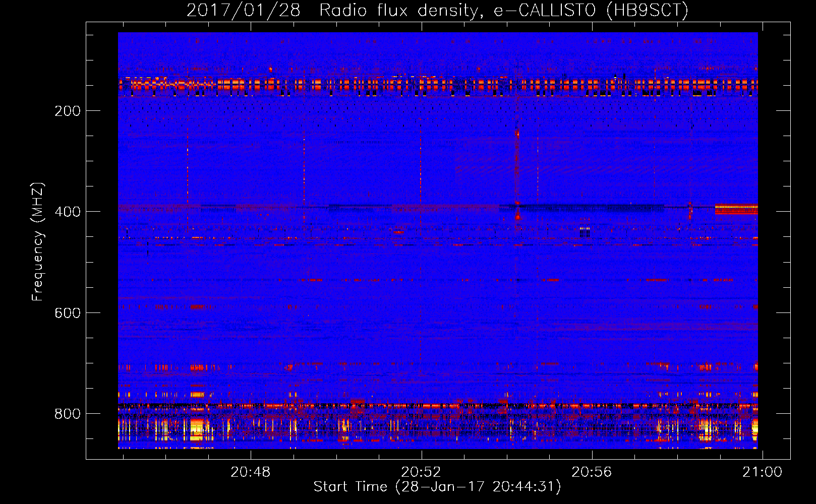Click the "21:00" time tick label

click(762, 472)
